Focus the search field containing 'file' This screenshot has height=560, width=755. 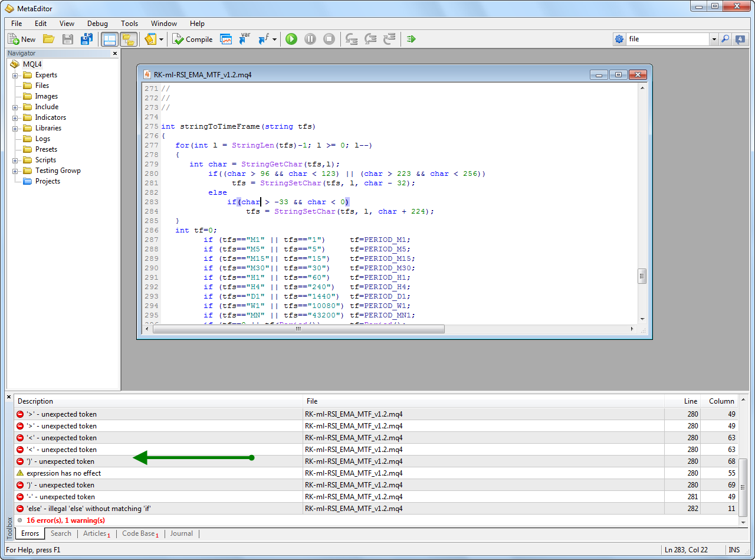pos(668,39)
